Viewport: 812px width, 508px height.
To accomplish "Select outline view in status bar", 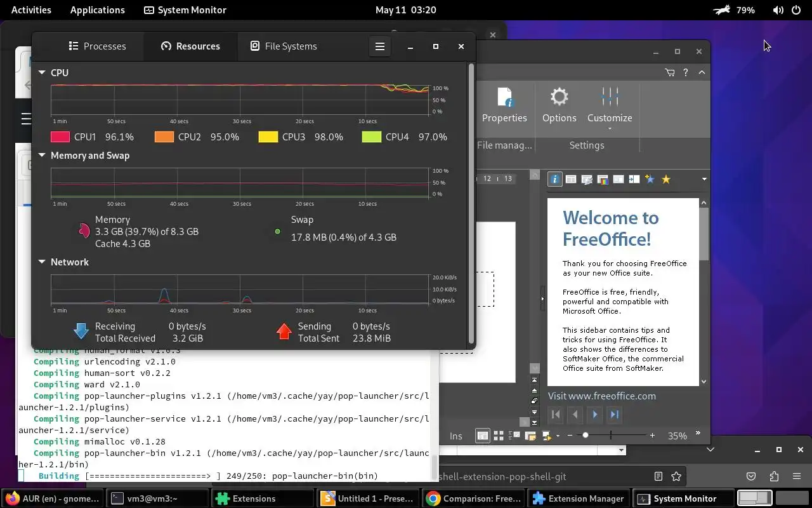I will (514, 436).
